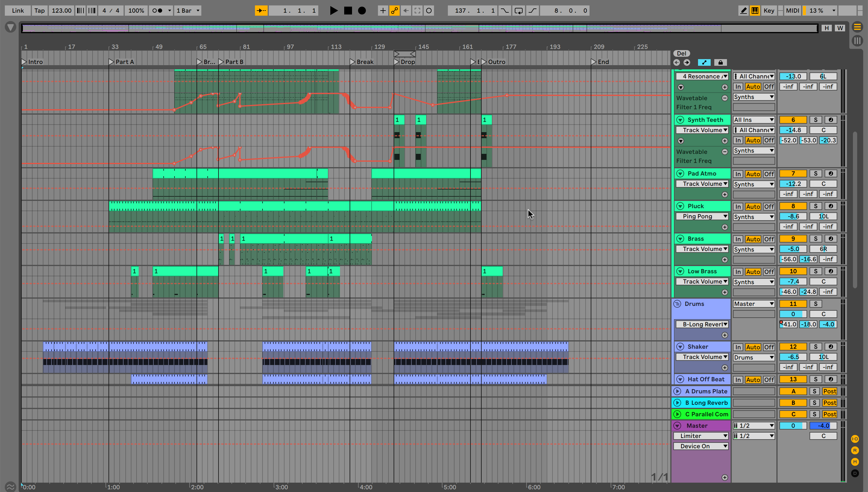This screenshot has height=492, width=868.
Task: Click the Tap tempo button
Action: (x=39, y=11)
